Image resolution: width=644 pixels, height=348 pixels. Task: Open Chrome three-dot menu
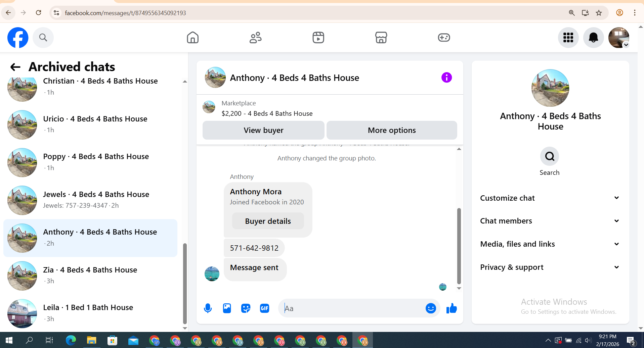(x=635, y=13)
